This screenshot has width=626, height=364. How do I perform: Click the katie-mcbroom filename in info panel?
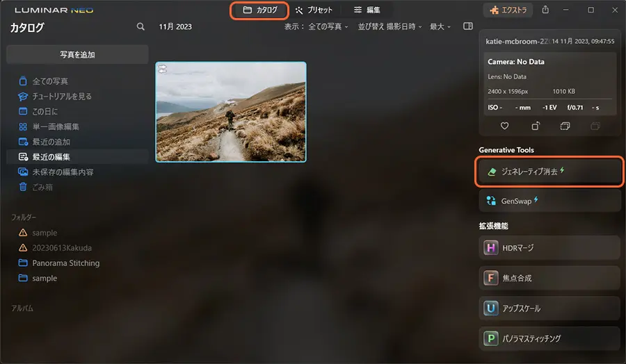click(517, 41)
